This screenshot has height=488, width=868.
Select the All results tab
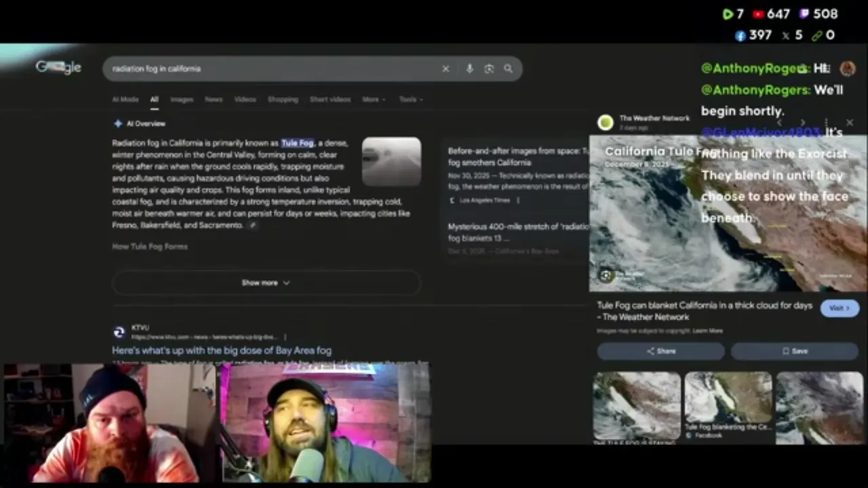tap(154, 99)
